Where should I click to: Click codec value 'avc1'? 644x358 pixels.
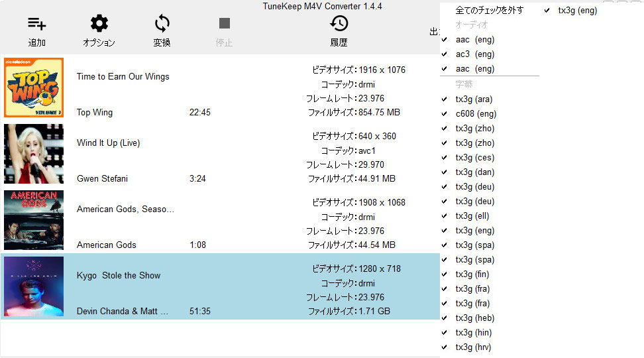(367, 151)
